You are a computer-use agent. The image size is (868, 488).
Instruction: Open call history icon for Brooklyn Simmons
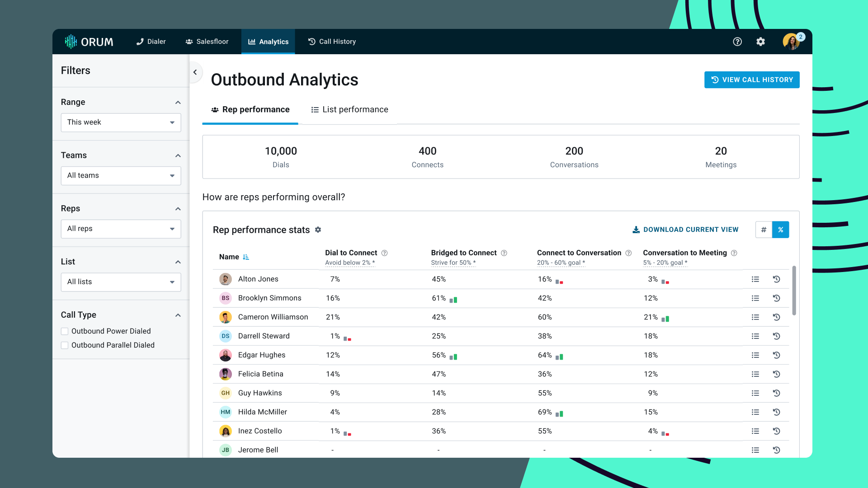click(x=776, y=298)
